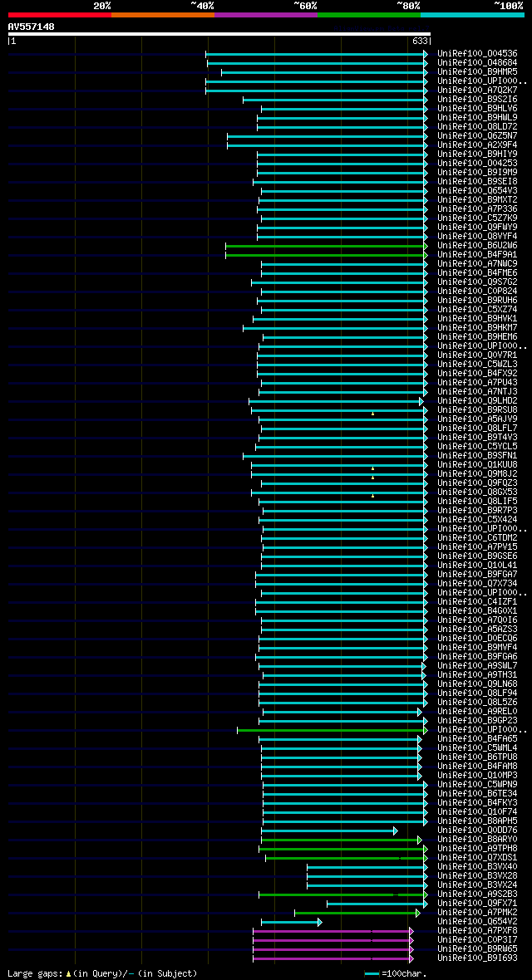Select the AV557148 query label

(31, 27)
